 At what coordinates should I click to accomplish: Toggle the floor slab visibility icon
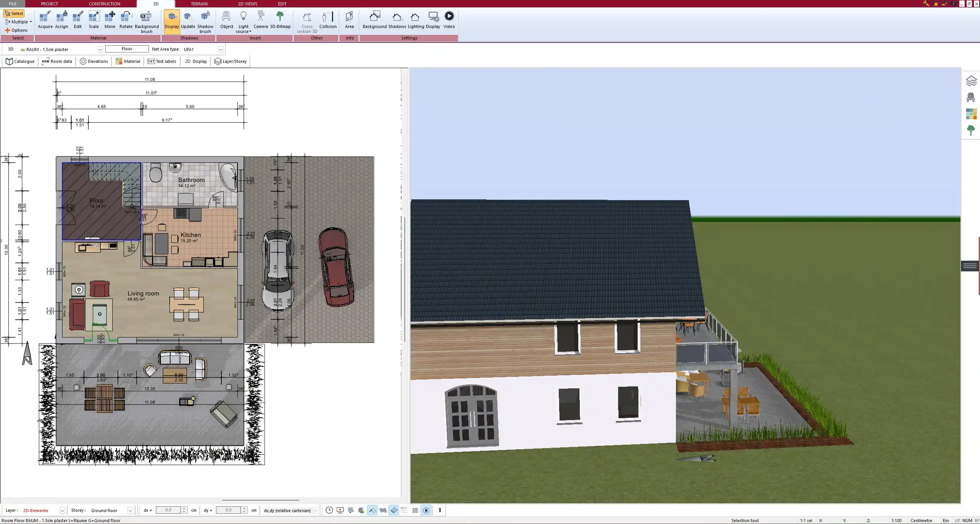(x=394, y=510)
